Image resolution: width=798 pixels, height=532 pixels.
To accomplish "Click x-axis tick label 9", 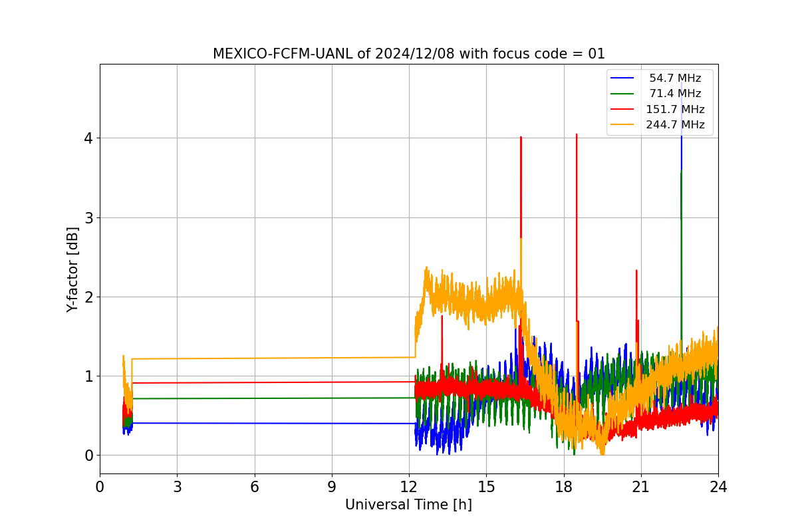I will click(332, 487).
